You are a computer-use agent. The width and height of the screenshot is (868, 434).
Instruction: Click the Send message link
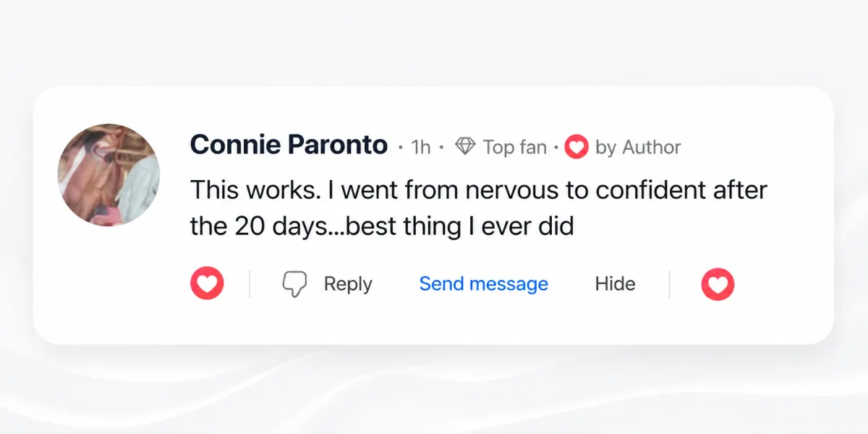(x=484, y=284)
